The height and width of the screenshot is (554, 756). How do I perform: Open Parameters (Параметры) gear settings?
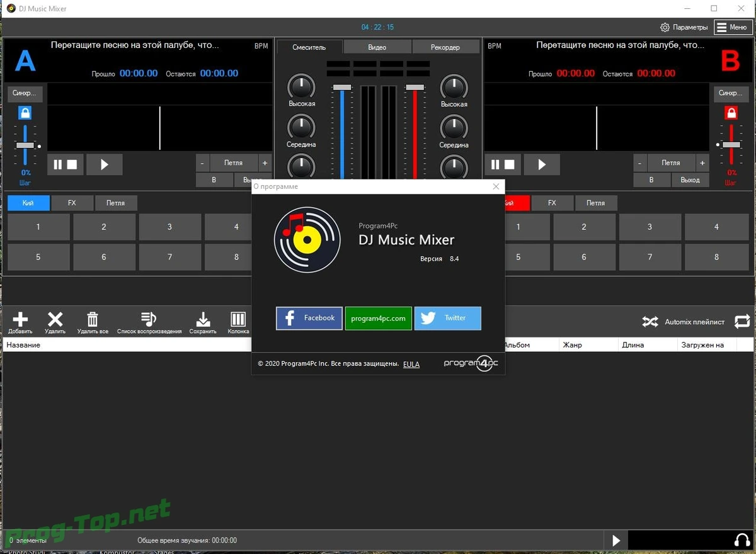[x=684, y=27]
